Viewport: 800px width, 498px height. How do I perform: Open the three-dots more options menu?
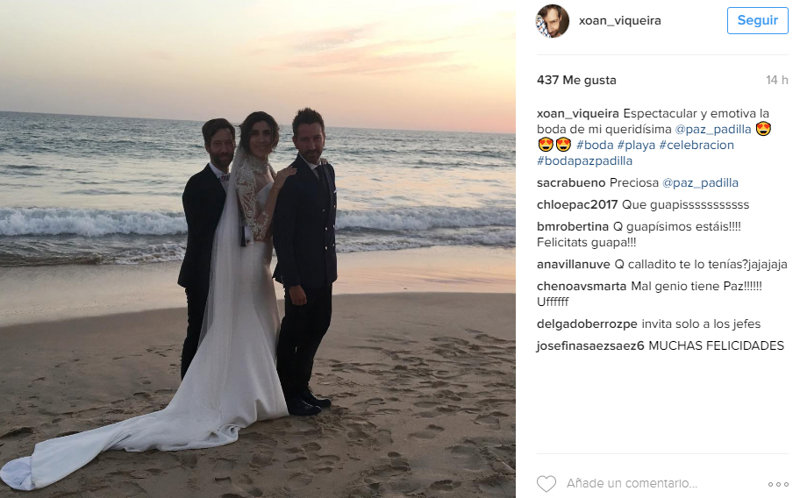point(778,484)
